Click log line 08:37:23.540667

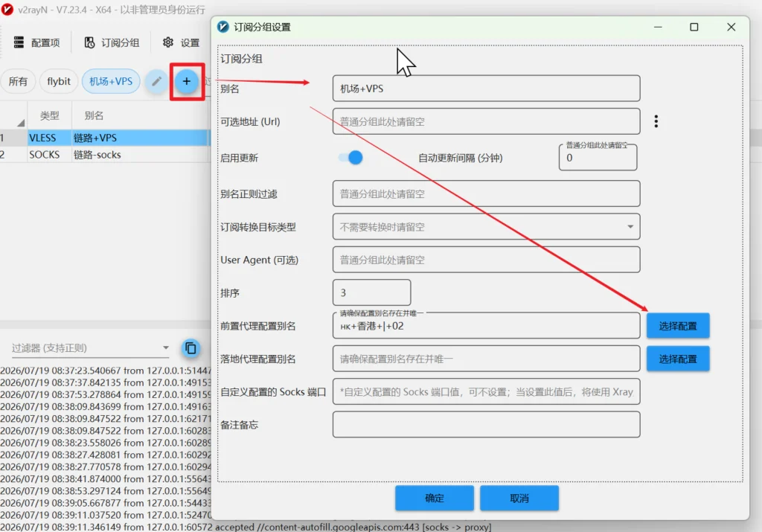pyautogui.click(x=106, y=371)
